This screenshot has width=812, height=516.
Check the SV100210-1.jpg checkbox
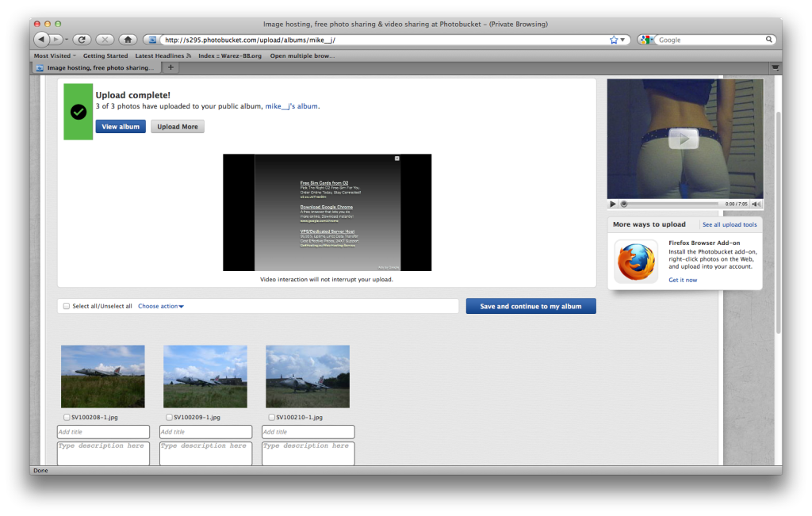coord(271,417)
